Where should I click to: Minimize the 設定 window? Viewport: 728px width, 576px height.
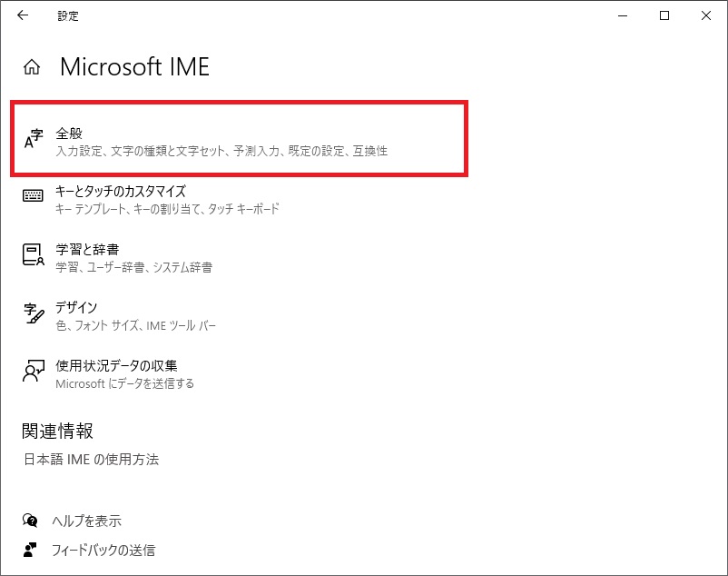point(623,15)
